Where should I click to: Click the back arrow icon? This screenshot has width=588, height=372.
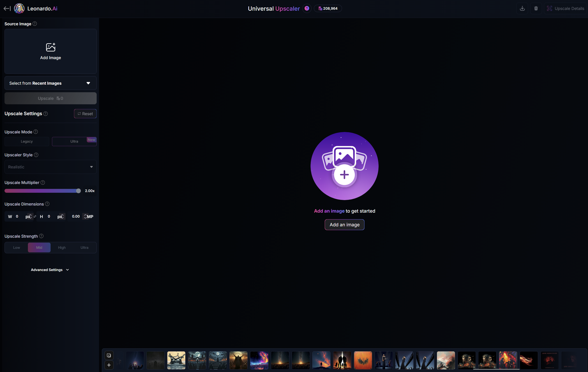(x=7, y=9)
